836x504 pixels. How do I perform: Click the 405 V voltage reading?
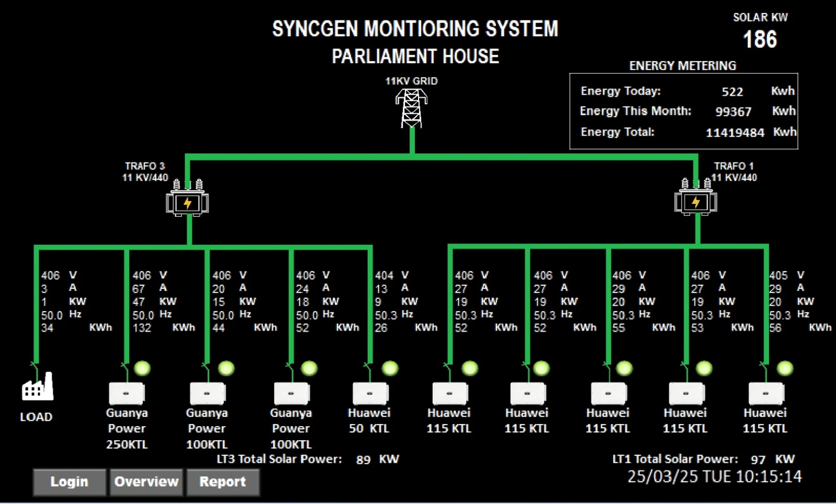tap(778, 275)
